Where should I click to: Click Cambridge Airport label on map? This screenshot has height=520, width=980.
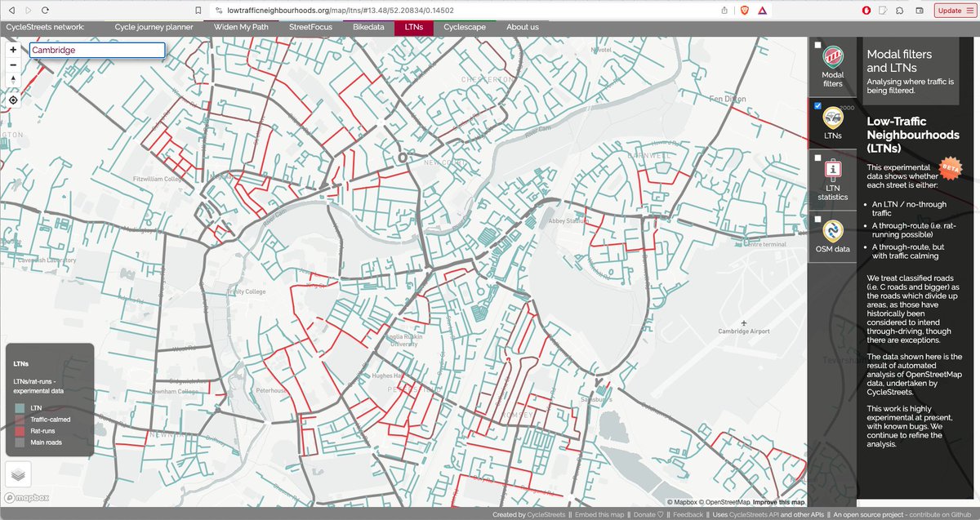click(744, 331)
